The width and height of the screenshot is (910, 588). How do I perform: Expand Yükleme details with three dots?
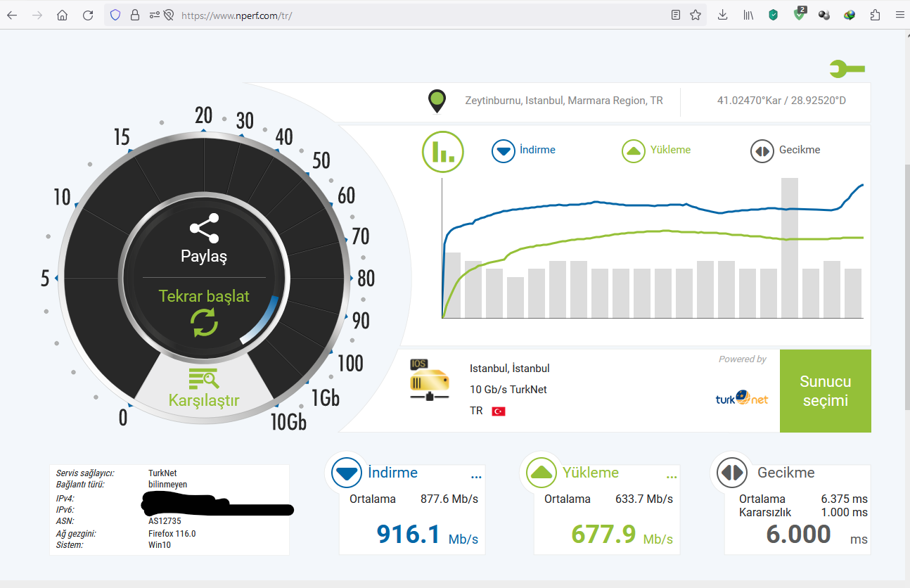pyautogui.click(x=671, y=478)
